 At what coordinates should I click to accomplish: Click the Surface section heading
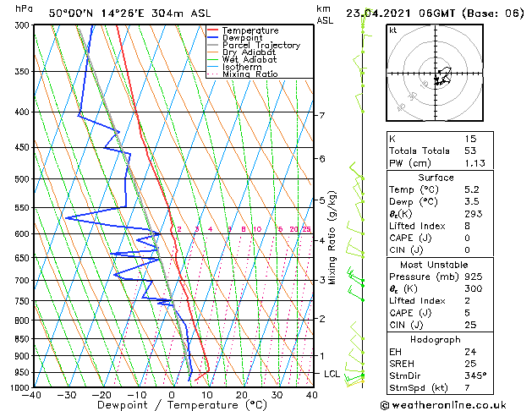coord(436,178)
